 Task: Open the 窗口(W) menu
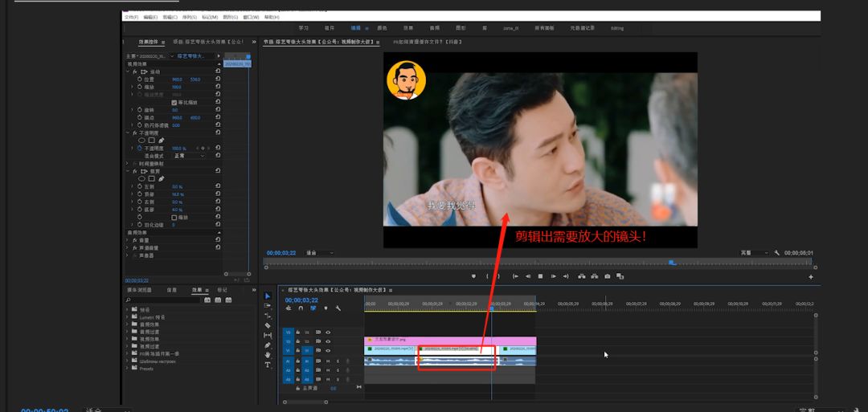pos(252,17)
